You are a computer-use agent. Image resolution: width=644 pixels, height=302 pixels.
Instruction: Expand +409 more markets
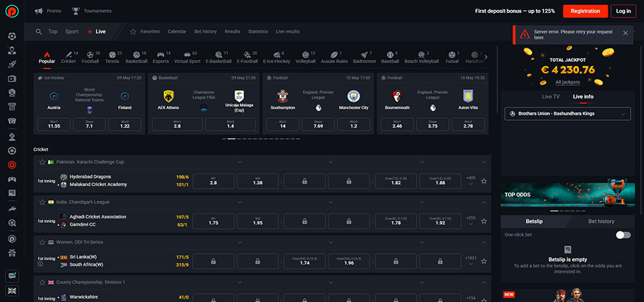[x=471, y=181]
